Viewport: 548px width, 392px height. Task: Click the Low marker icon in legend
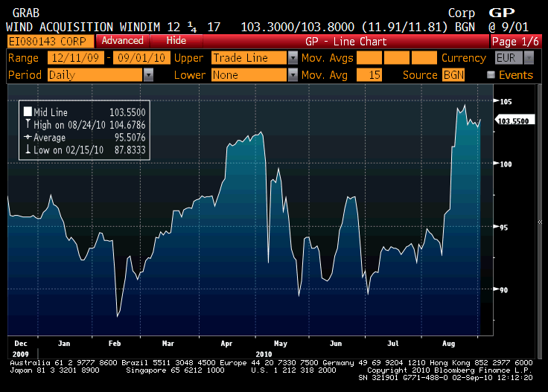click(x=28, y=150)
